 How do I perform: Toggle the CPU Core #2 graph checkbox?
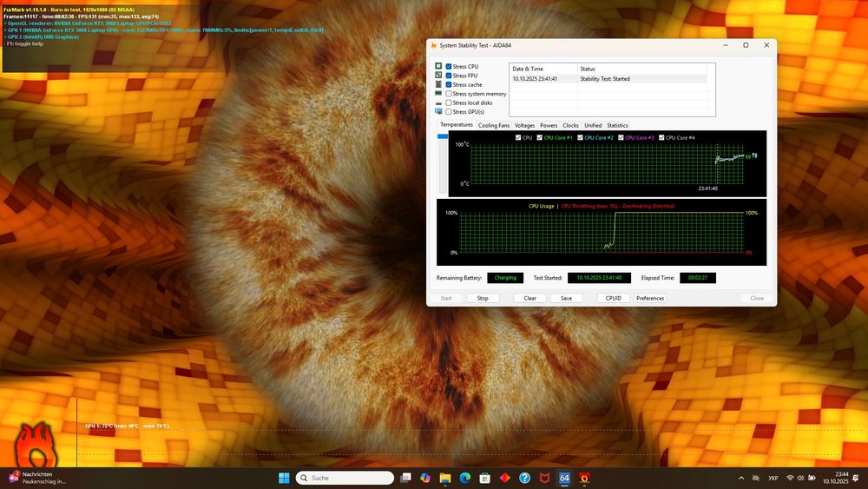pyautogui.click(x=580, y=137)
